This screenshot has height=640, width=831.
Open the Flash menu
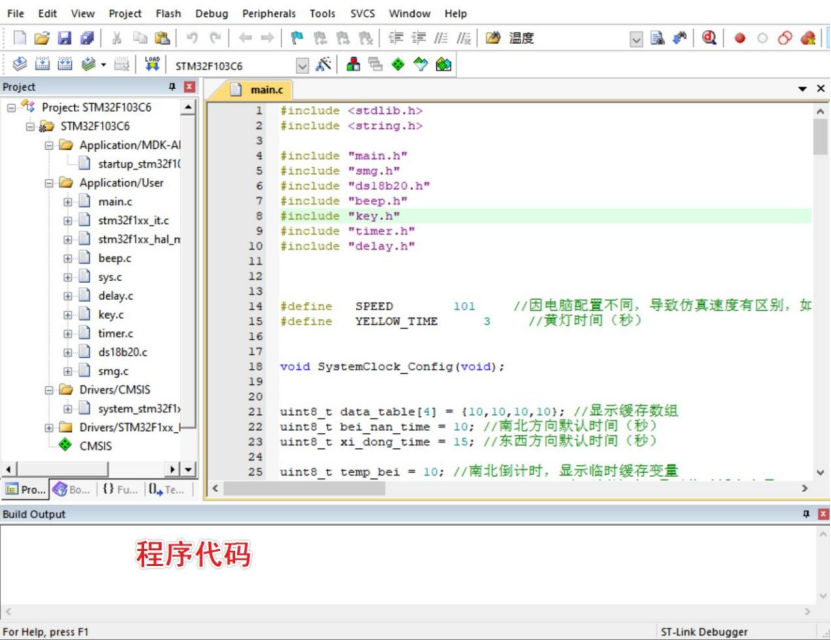point(168,13)
